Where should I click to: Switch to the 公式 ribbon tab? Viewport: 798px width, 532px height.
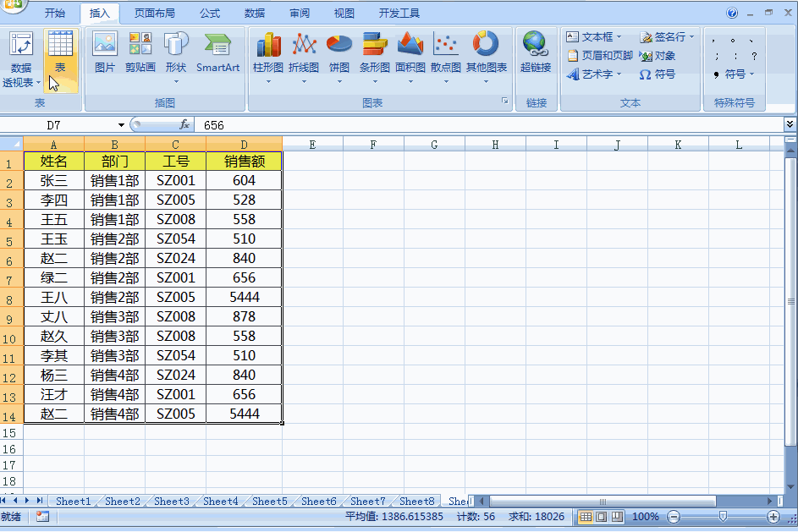(210, 14)
